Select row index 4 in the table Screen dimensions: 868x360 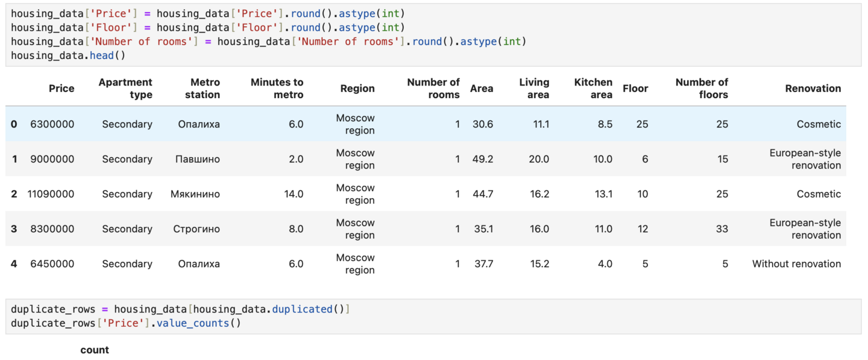pos(14,264)
